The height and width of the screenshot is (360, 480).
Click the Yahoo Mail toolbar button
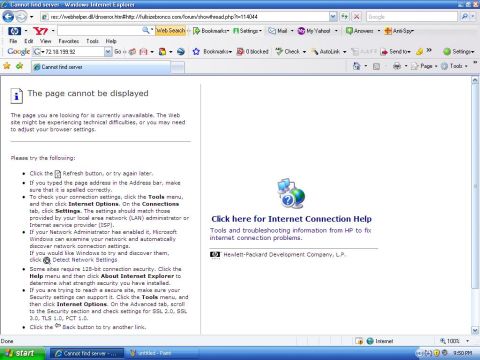[x=278, y=31]
